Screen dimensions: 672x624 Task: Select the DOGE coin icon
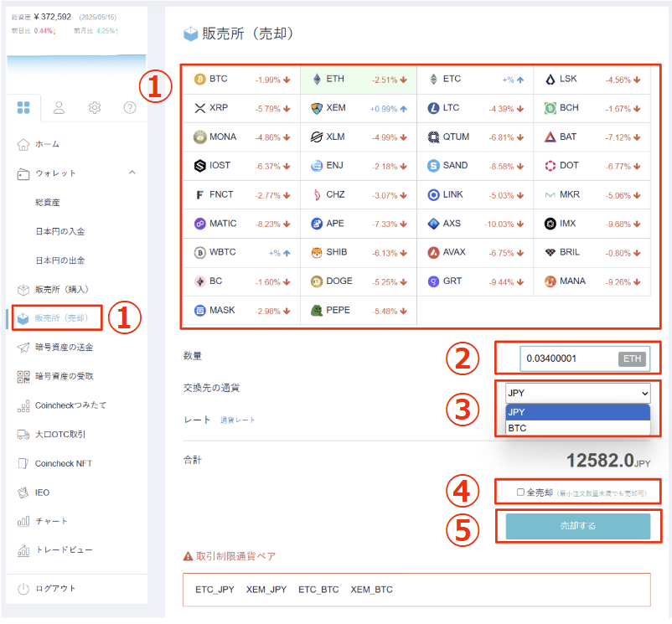[316, 281]
